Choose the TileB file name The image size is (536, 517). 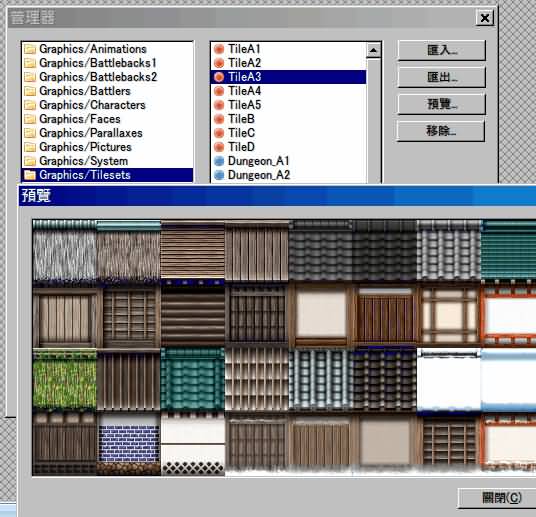coord(241,119)
